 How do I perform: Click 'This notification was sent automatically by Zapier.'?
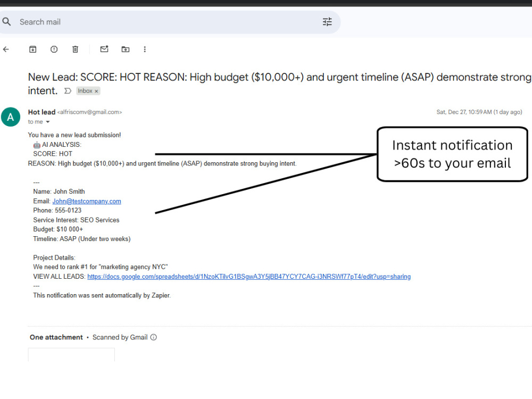[x=102, y=295]
